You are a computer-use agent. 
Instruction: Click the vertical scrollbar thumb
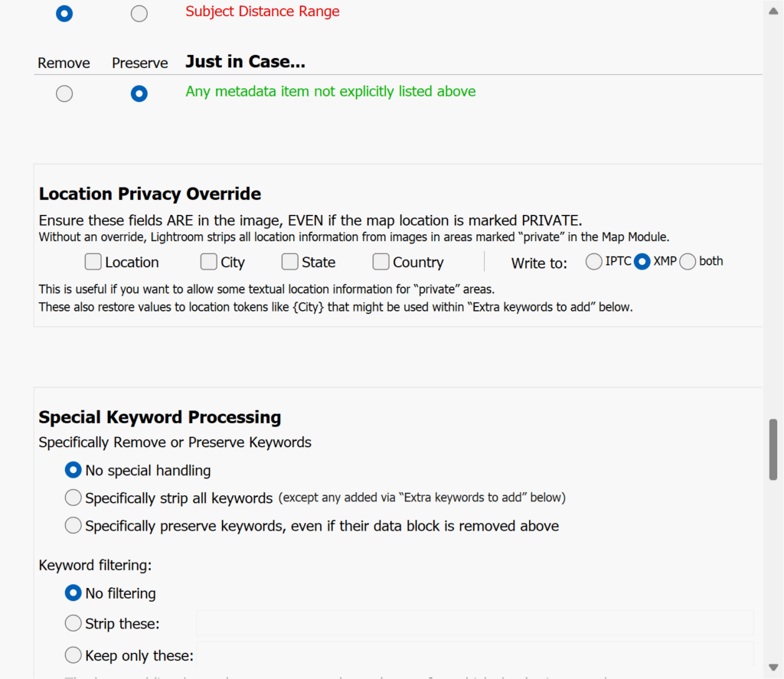pyautogui.click(x=773, y=449)
